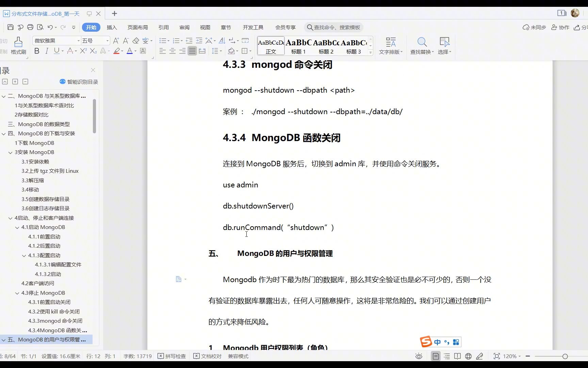Toggle justify alignment button
This screenshot has height=368, width=588.
[x=192, y=51]
